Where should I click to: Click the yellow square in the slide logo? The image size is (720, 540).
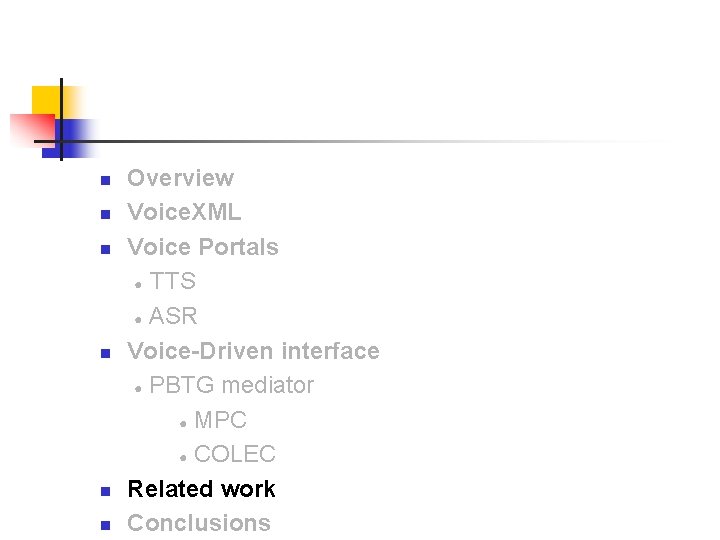pos(46,100)
